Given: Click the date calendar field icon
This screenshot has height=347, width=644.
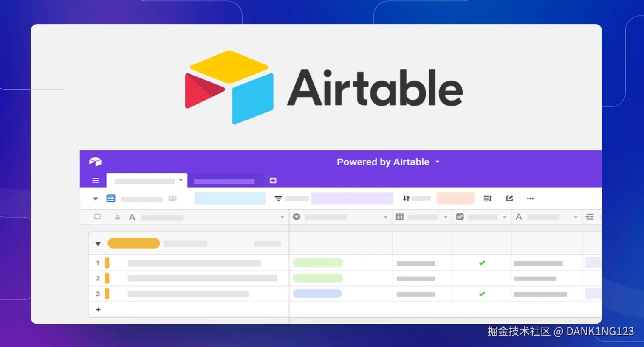Looking at the screenshot, I should 400,217.
